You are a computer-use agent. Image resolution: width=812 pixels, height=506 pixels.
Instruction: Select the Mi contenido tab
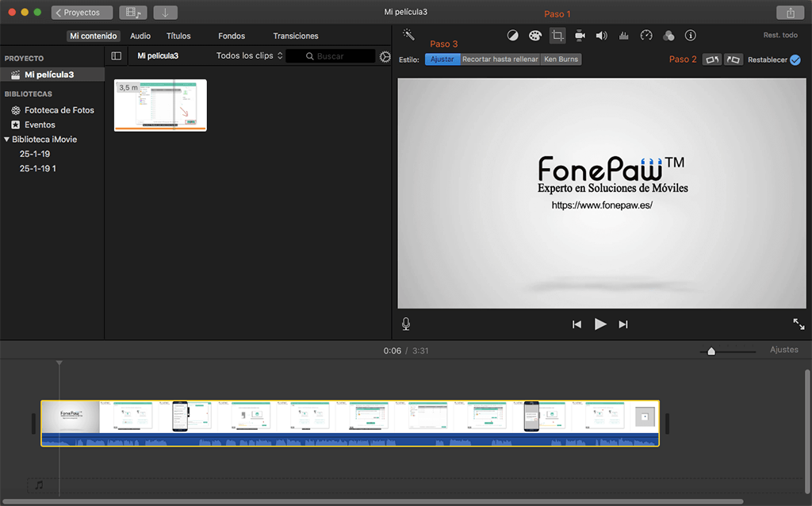pos(94,36)
